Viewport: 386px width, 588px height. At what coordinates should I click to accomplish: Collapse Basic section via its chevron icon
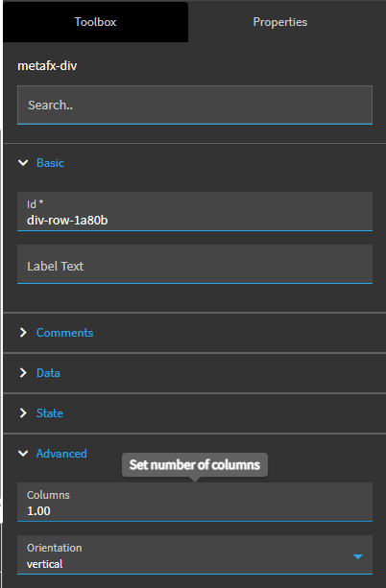(23, 163)
